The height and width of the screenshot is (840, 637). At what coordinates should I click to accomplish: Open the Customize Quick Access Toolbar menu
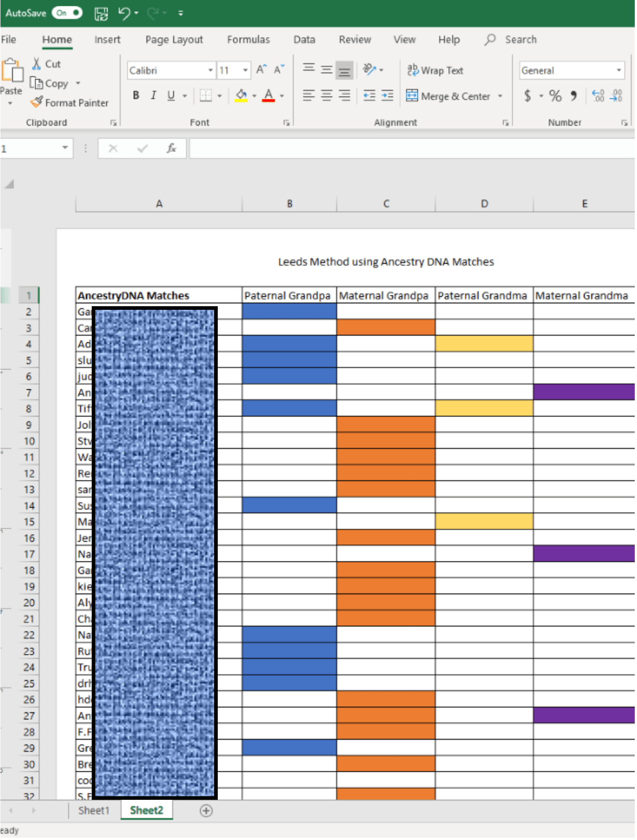(x=181, y=14)
